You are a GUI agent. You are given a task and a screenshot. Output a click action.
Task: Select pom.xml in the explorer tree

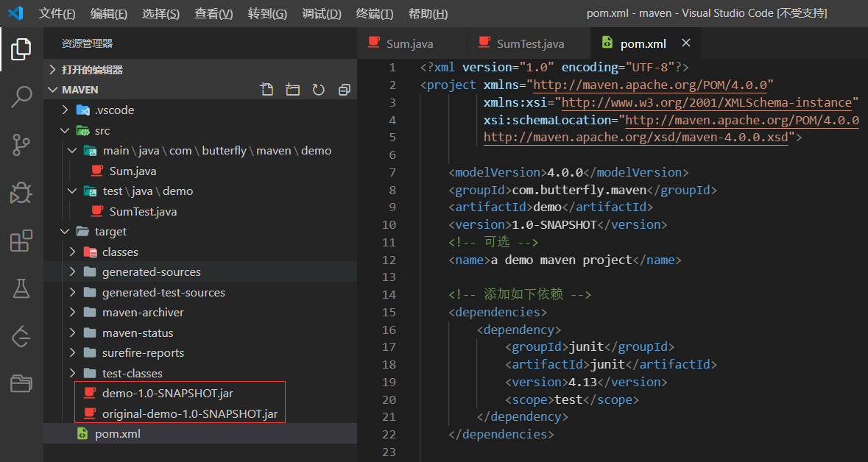pyautogui.click(x=117, y=434)
